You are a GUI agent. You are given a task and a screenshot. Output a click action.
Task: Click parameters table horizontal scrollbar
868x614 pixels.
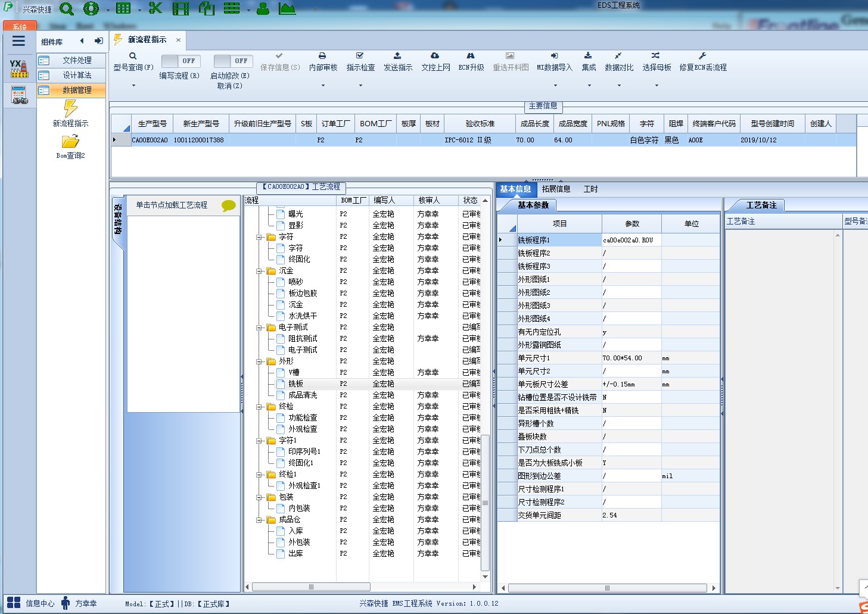click(608, 588)
